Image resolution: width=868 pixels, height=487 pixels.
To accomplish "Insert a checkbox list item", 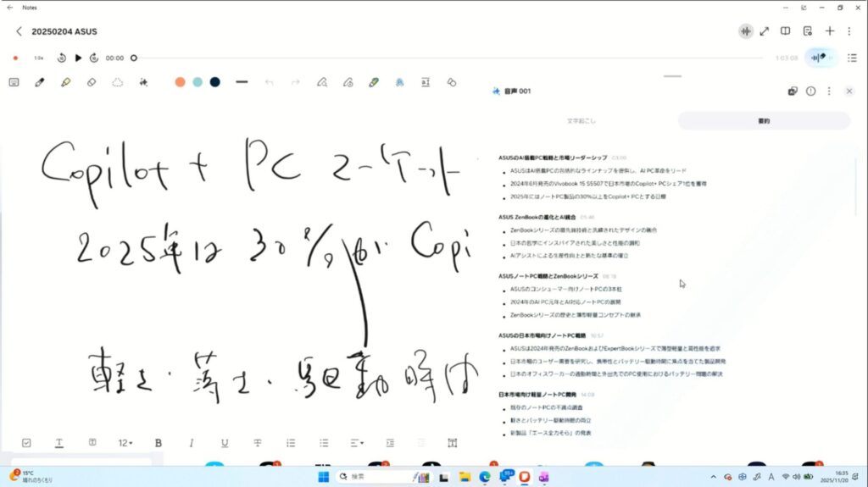I will click(x=26, y=443).
